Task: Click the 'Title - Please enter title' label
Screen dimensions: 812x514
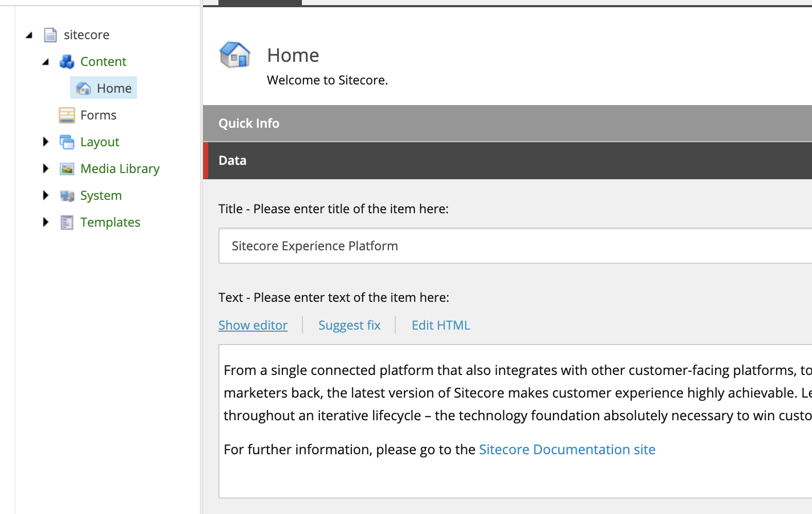Action: tap(333, 209)
